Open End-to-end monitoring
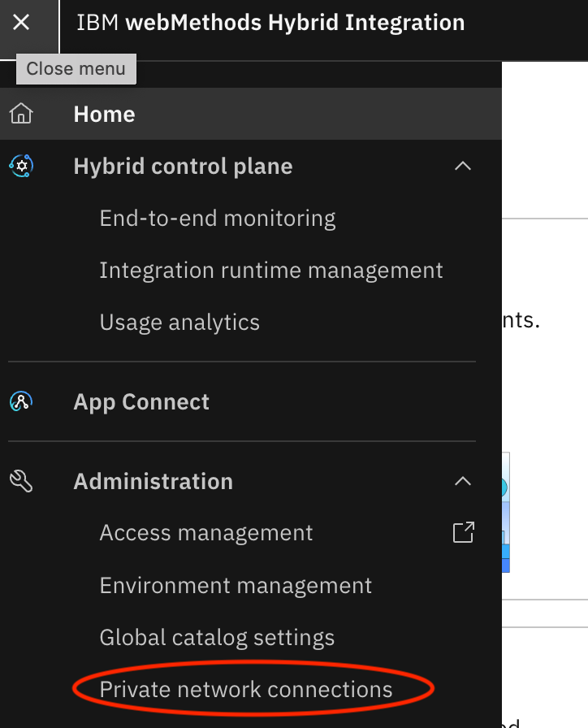 click(x=217, y=218)
